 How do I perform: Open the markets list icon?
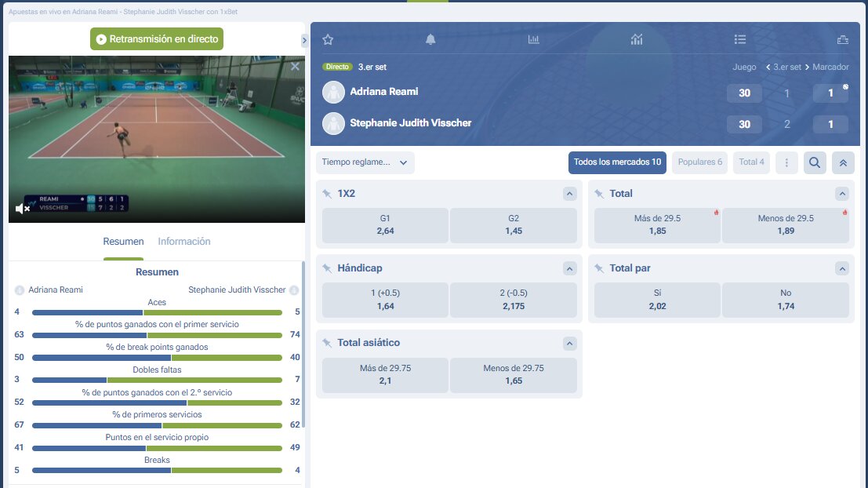739,38
